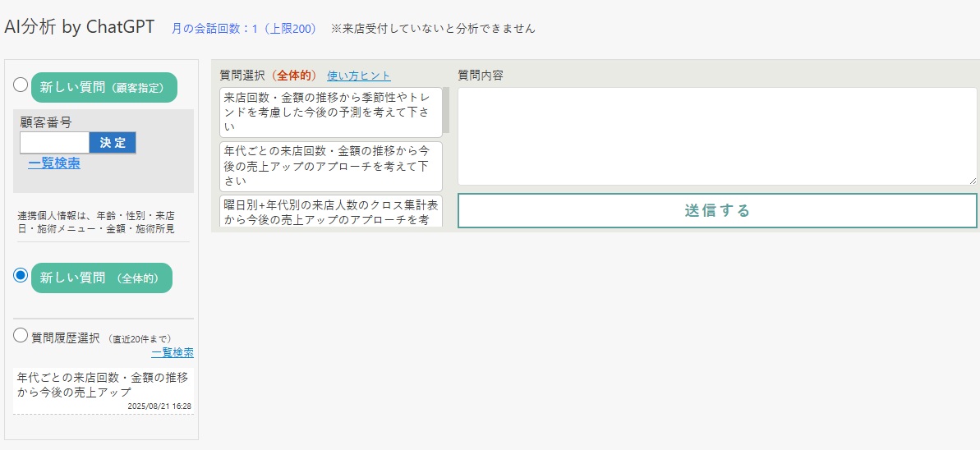This screenshot has width=980, height=450.
Task: Open history entry 年代ごとの来店回数・金額の推移
Action: point(103,384)
